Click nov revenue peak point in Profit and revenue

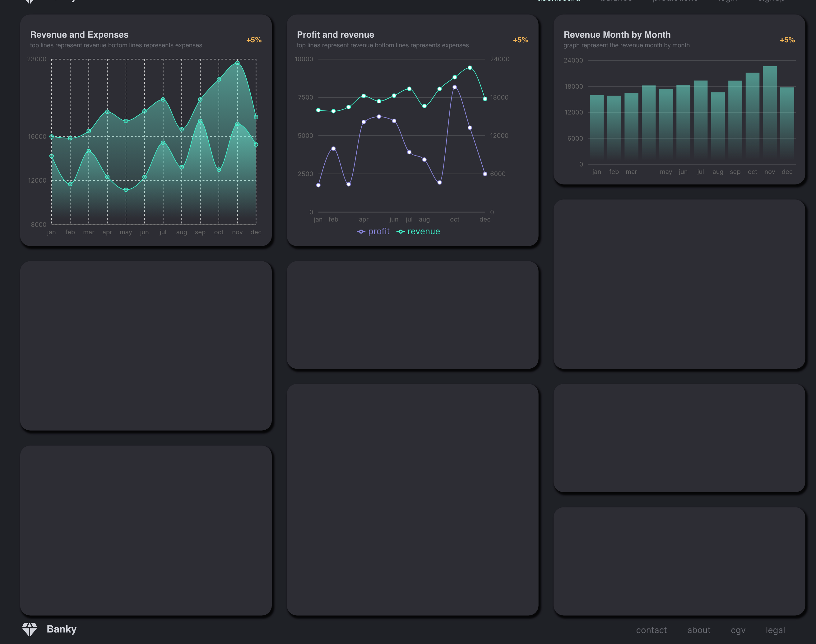point(470,68)
